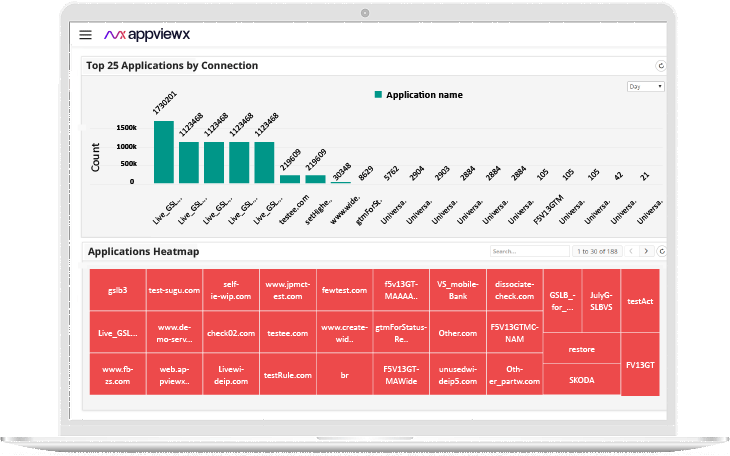Open the Other.com heatmap tile
730x456 pixels.
coord(458,332)
